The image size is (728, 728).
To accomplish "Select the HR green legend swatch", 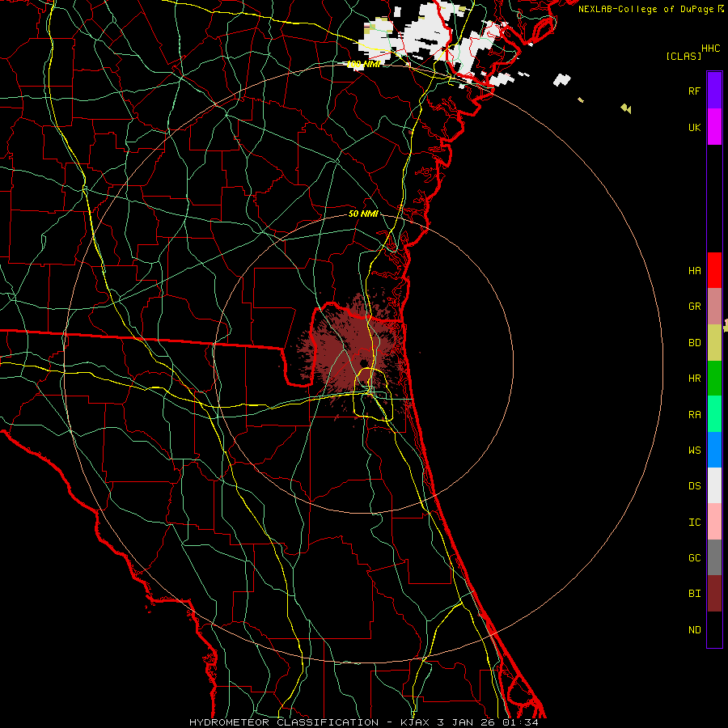I will [x=714, y=379].
